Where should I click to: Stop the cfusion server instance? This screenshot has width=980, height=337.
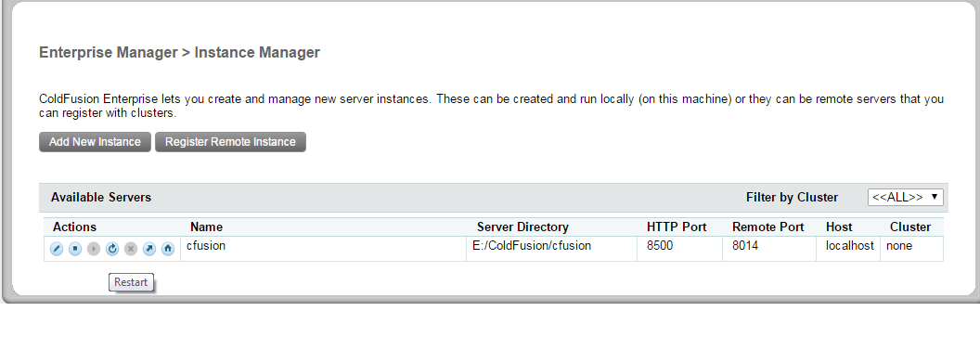[x=75, y=249]
